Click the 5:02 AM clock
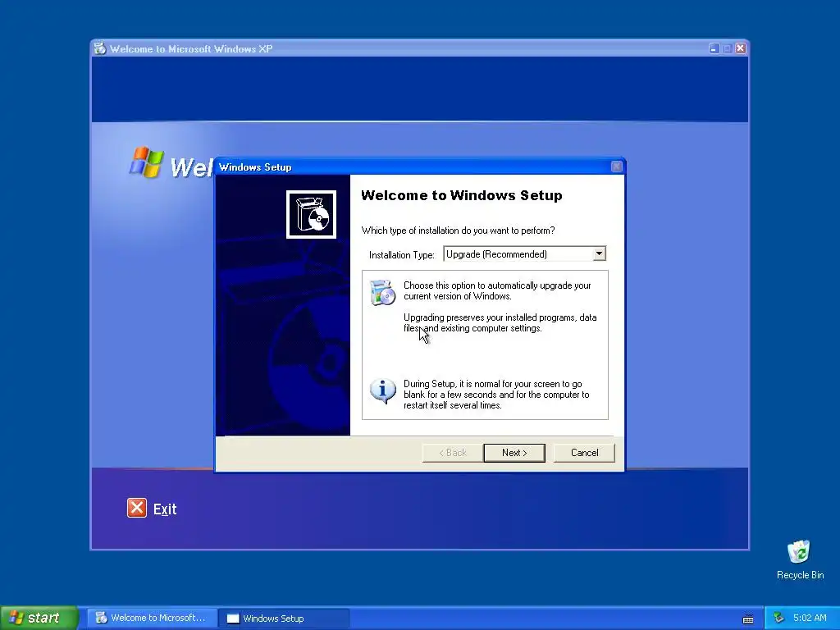Screen dimensions: 840x630 click(810, 618)
